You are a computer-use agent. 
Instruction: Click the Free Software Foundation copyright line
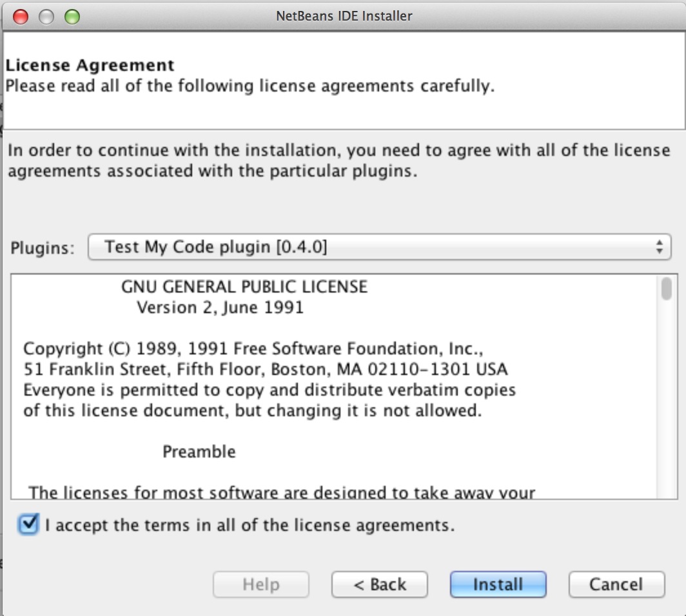(x=253, y=349)
